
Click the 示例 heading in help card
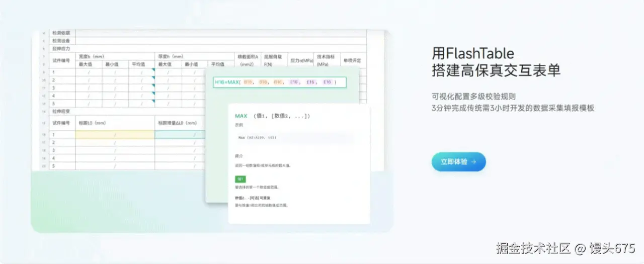click(x=238, y=125)
